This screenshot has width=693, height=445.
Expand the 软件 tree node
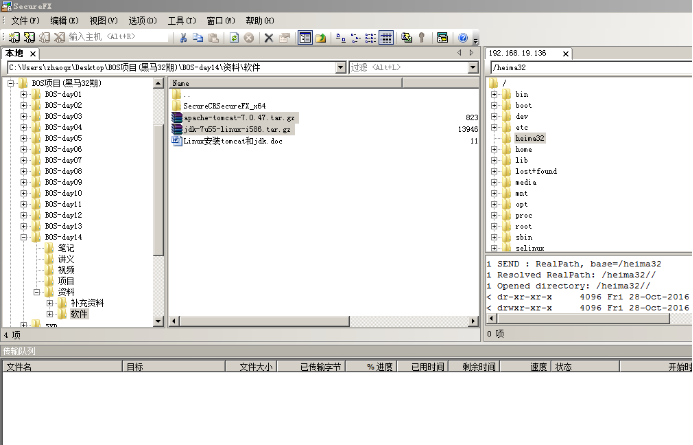(x=50, y=314)
